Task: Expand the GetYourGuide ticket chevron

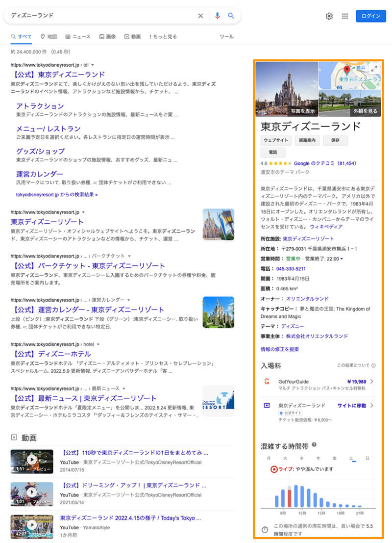Action: pyautogui.click(x=372, y=382)
